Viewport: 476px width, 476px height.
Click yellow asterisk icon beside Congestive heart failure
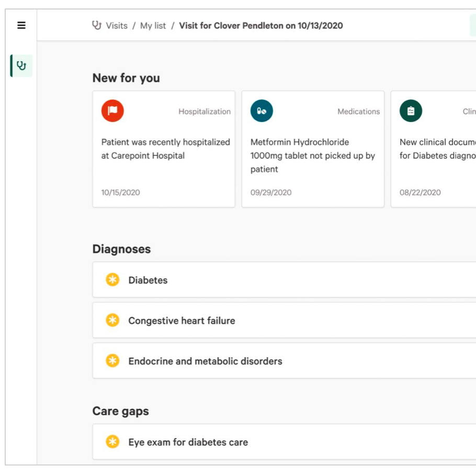112,320
